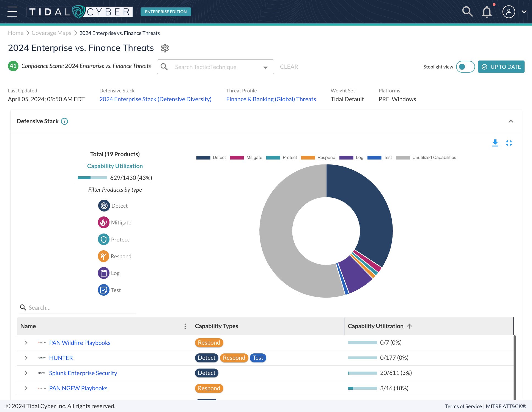Open the hamburger navigation menu

point(12,12)
